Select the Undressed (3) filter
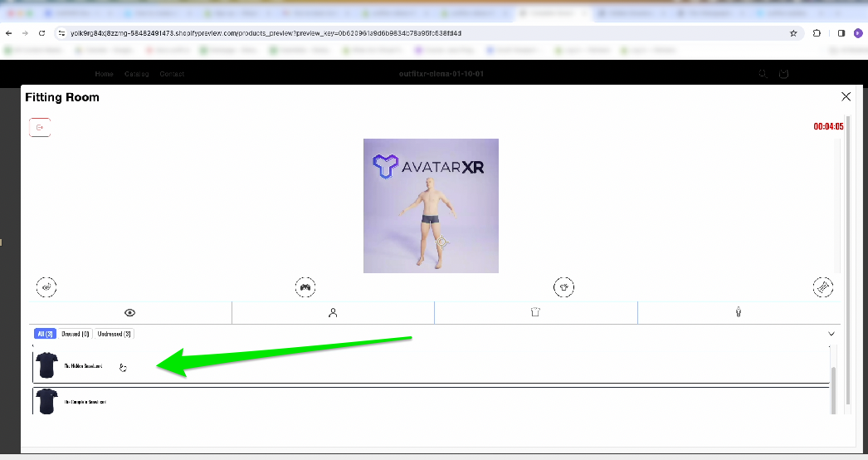The height and width of the screenshot is (460, 868). coord(114,334)
